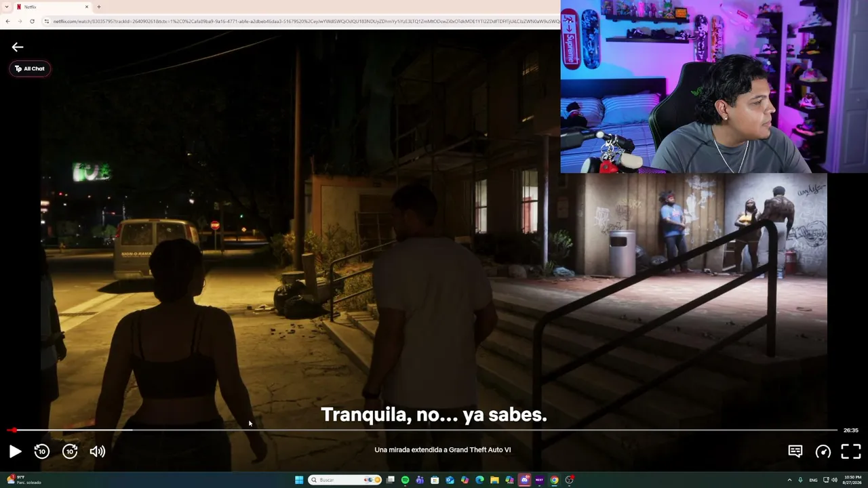Open Copilot from the taskbar
The width and height of the screenshot is (868, 488).
tap(465, 480)
